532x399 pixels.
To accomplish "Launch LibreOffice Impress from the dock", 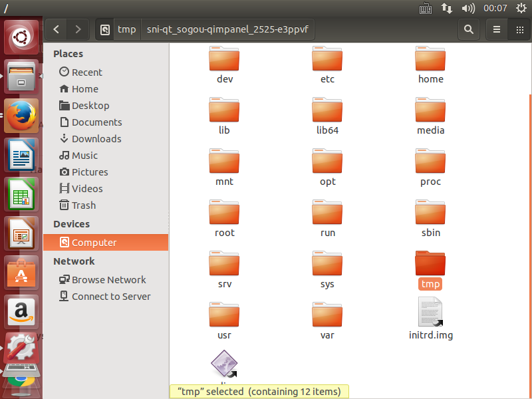I will point(21,233).
